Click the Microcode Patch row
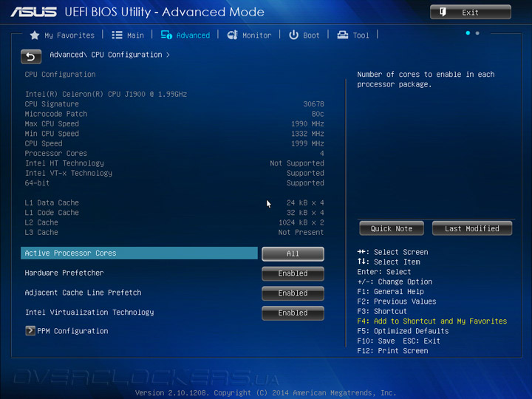532x399 pixels. [174, 114]
